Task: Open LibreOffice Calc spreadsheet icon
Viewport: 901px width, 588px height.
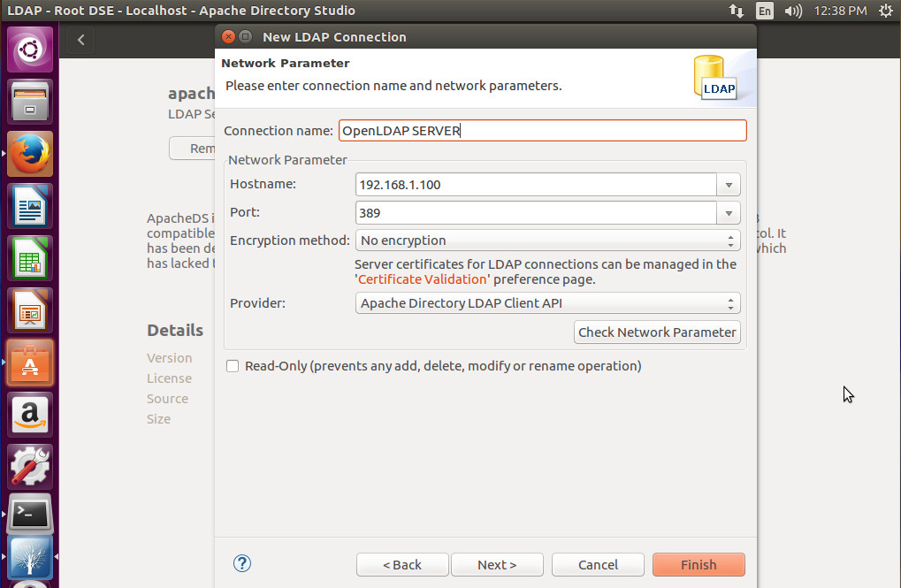Action: pyautogui.click(x=31, y=259)
